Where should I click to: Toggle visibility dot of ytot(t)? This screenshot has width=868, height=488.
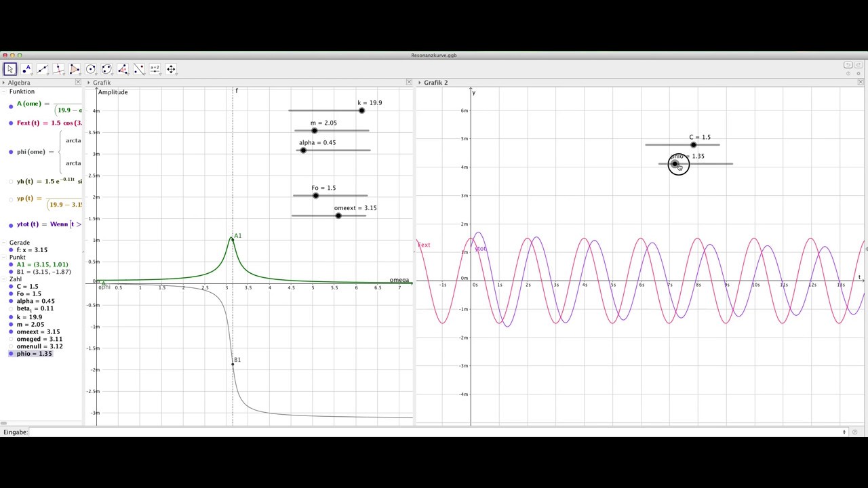click(x=11, y=225)
